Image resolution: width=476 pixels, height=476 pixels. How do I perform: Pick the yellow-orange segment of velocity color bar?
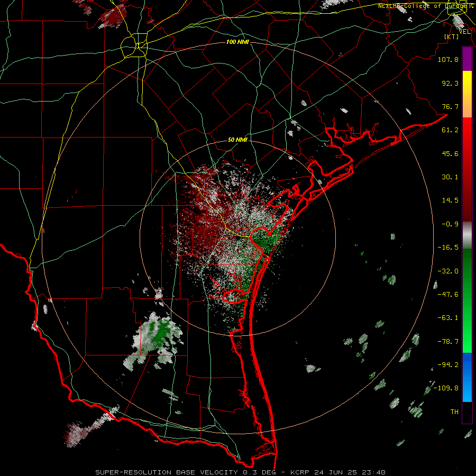(x=467, y=94)
